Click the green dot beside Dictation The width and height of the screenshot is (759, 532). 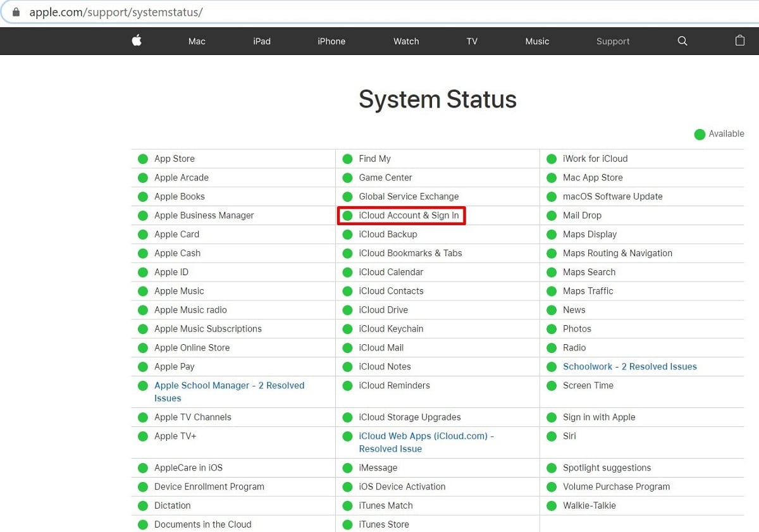tap(143, 506)
